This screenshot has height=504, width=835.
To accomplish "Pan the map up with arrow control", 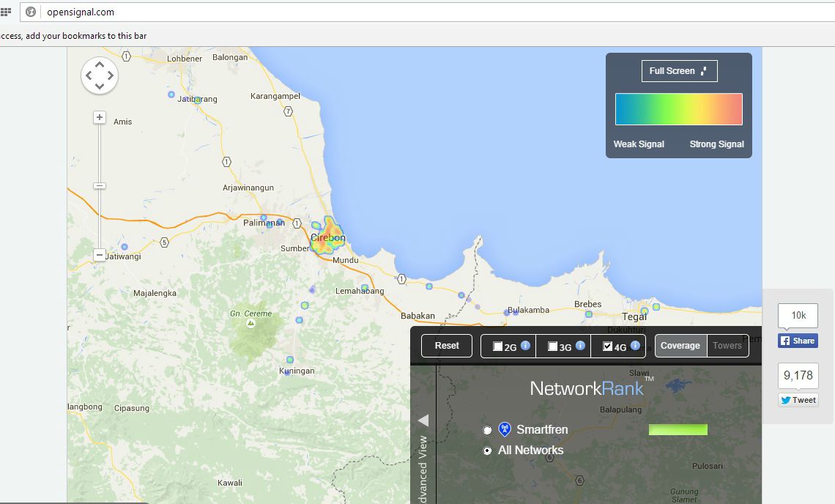I will pyautogui.click(x=100, y=64).
